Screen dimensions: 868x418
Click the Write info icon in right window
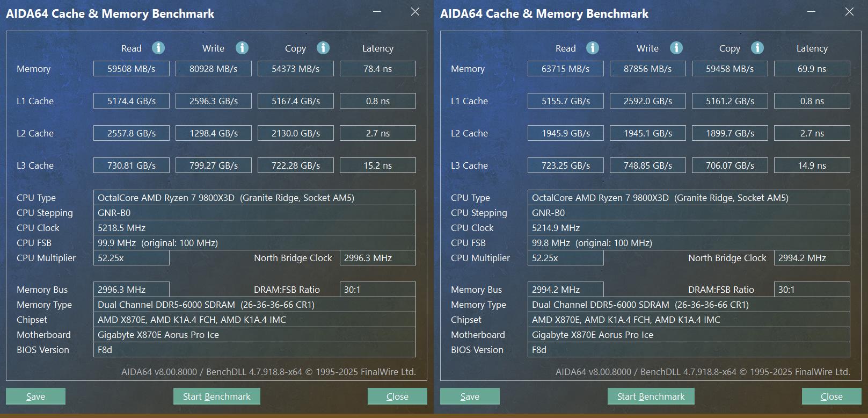[x=676, y=48]
